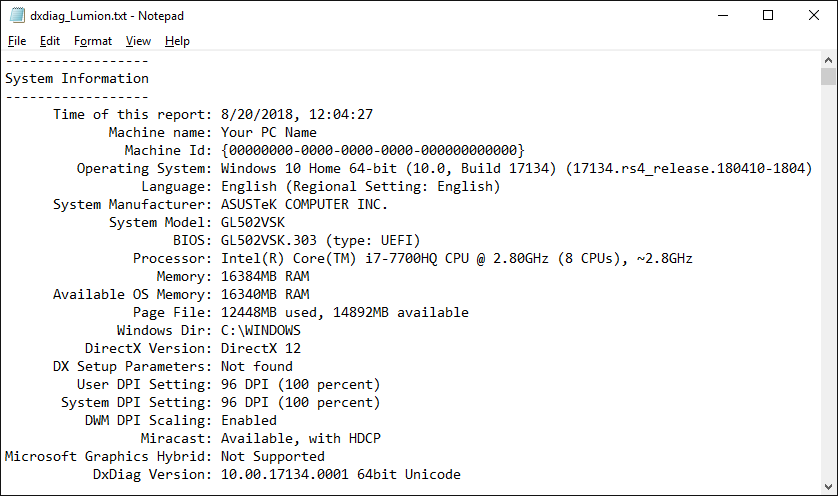838x496 pixels.
Task: Click the System Model value GL502VSK
Action: click(x=252, y=222)
